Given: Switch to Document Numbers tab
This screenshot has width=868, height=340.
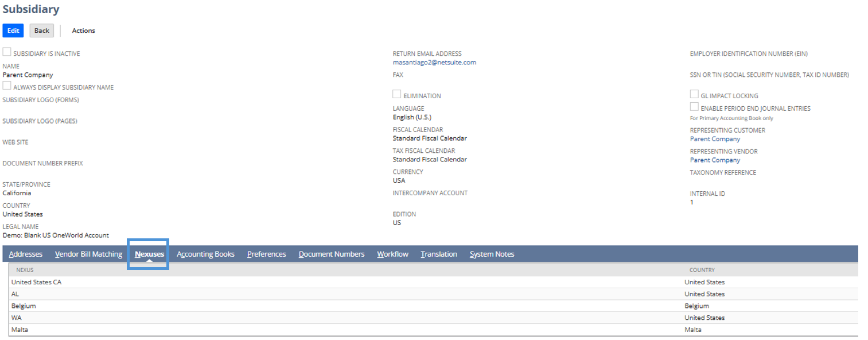Looking at the screenshot, I should [332, 254].
